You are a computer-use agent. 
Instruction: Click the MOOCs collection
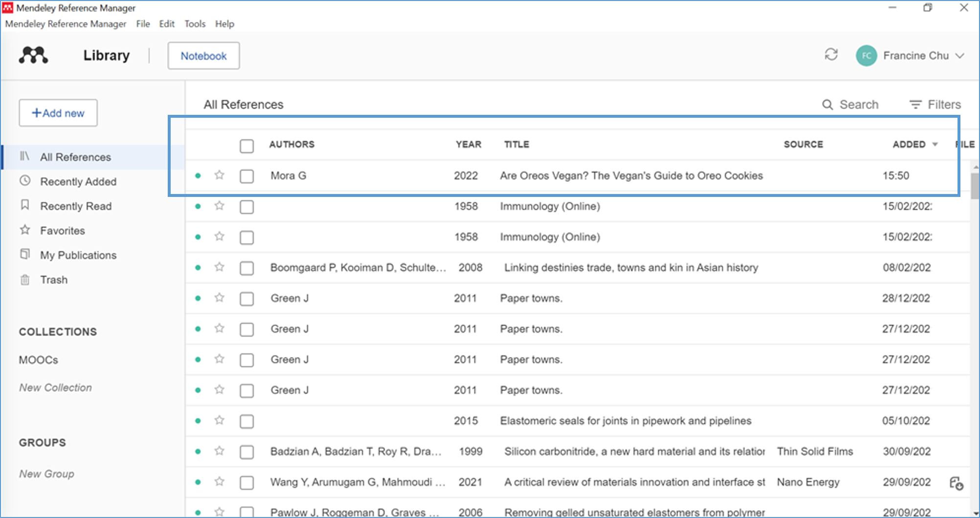pyautogui.click(x=38, y=360)
